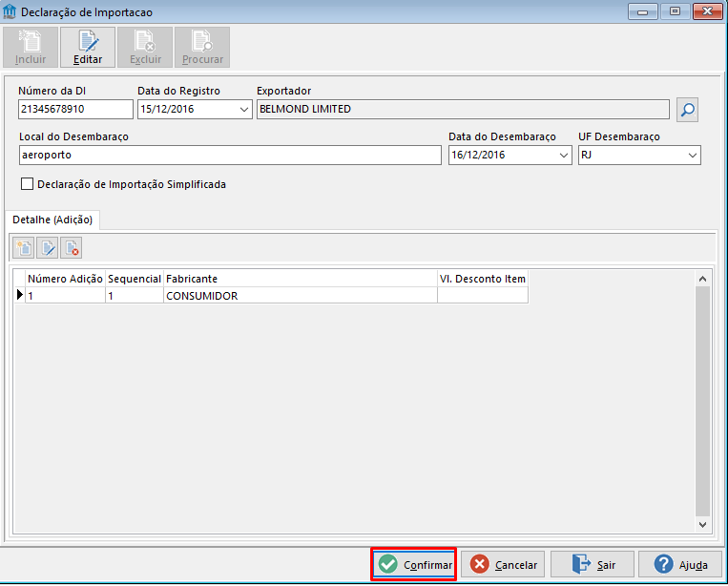Expand the UF Desembaraço dropdown
Viewport: 728px width, 586px height.
coord(693,156)
